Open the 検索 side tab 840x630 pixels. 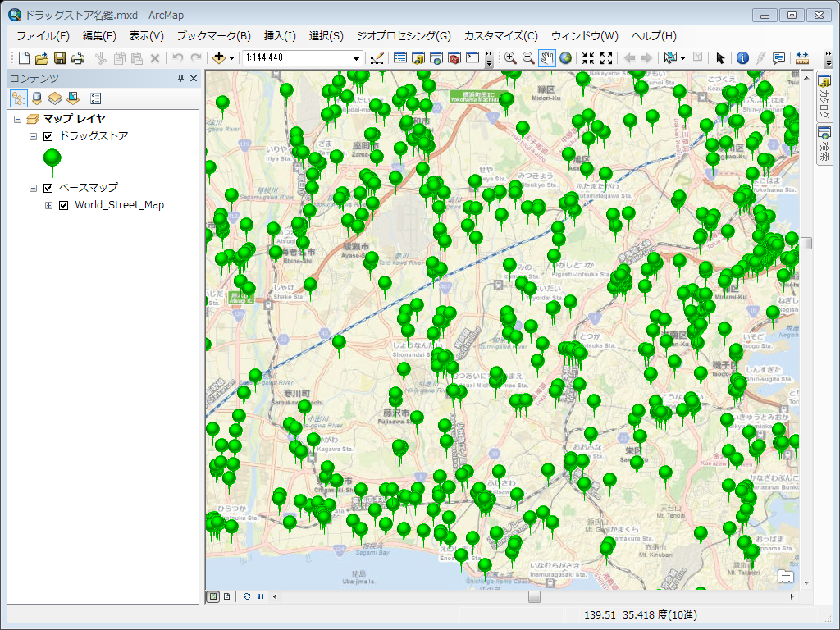point(824,144)
